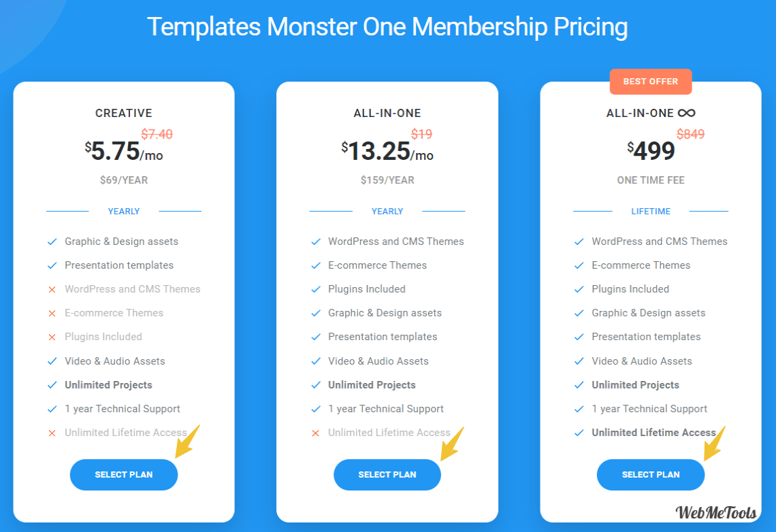
Task: Click red X beside E-commerce Themes in Creative
Action: point(52,314)
